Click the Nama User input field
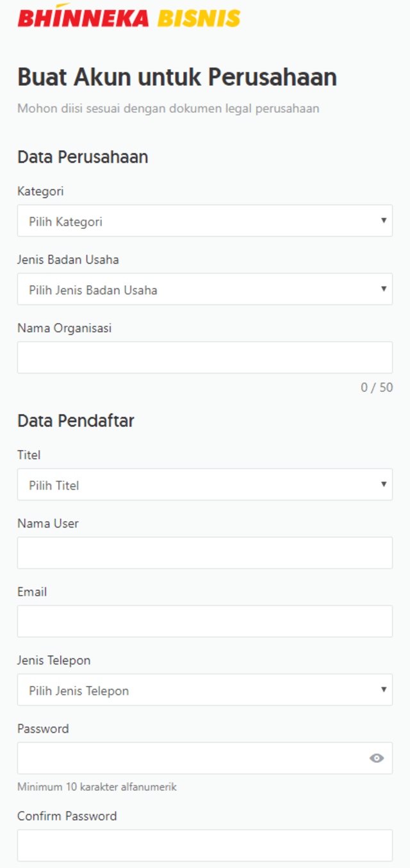Viewport: 410px width, 868px height. [205, 553]
